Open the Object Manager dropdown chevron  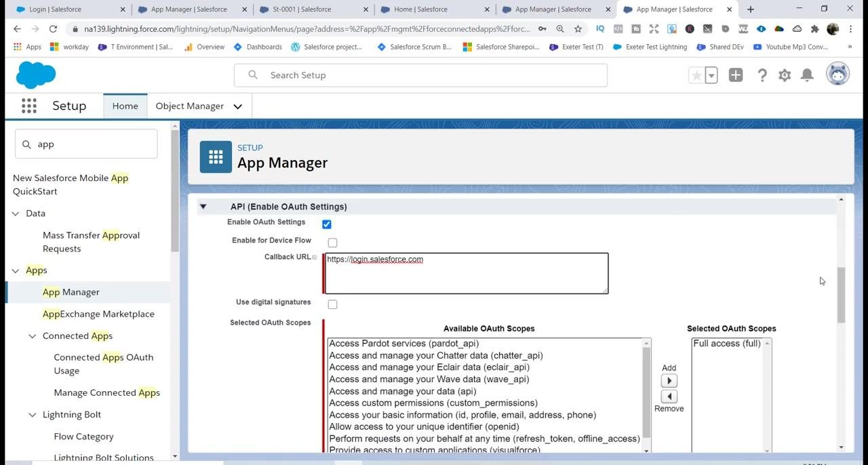[x=237, y=106]
